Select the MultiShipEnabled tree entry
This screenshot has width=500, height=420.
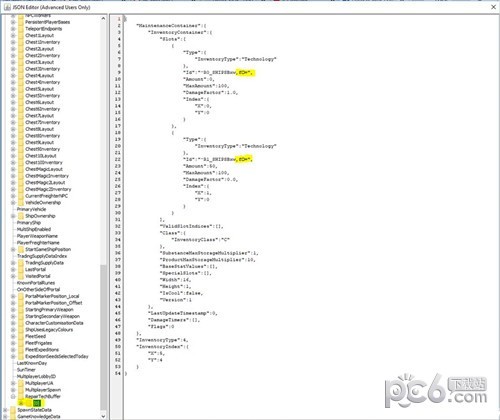pyautogui.click(x=34, y=229)
